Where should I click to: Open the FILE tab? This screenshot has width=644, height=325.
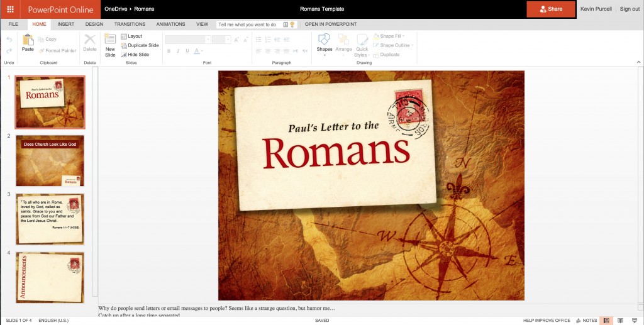click(x=14, y=25)
